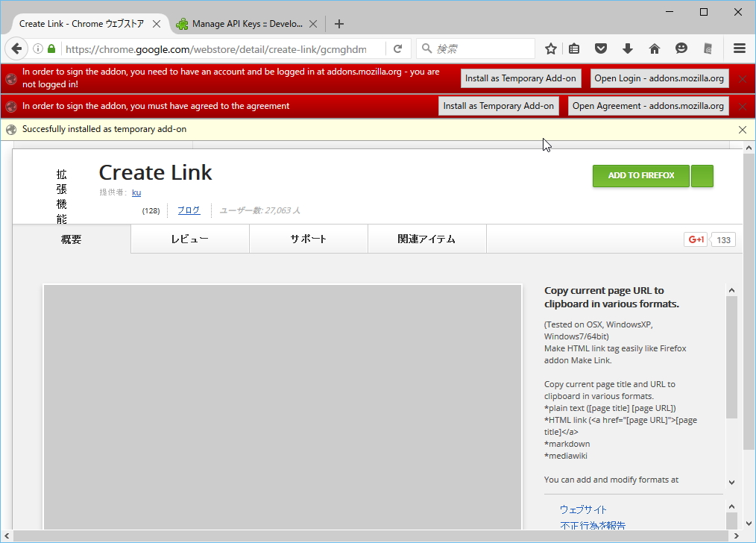Open the 関連アイテム tab
The width and height of the screenshot is (756, 543).
pyautogui.click(x=426, y=239)
